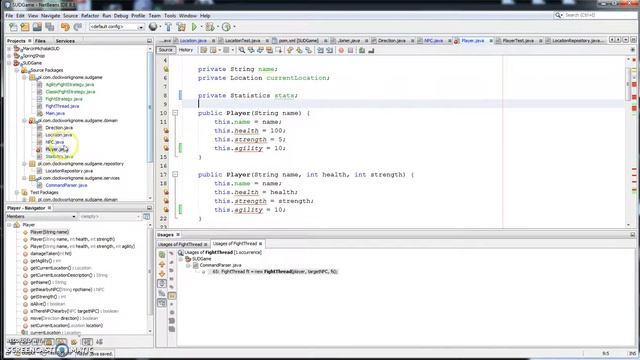The height and width of the screenshot is (360, 640).
Task: Close the first Usages of FightThread tab
Action: pos(205,244)
